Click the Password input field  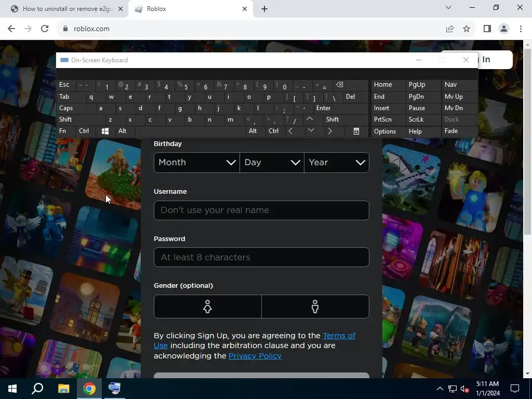pyautogui.click(x=261, y=257)
